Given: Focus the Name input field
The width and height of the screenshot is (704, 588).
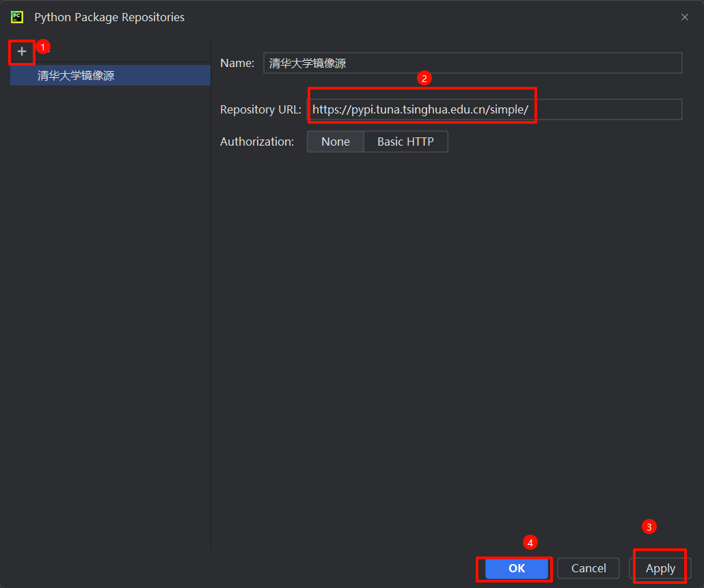Looking at the screenshot, I should click(x=473, y=63).
